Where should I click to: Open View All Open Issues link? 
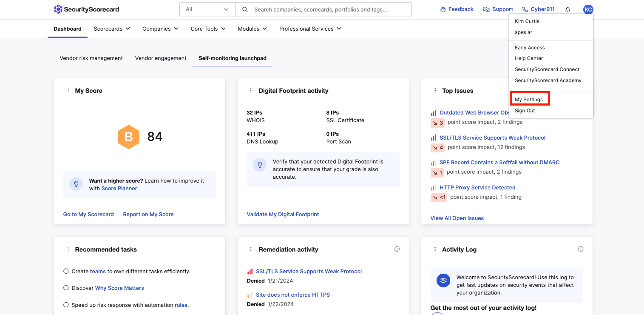(x=457, y=218)
